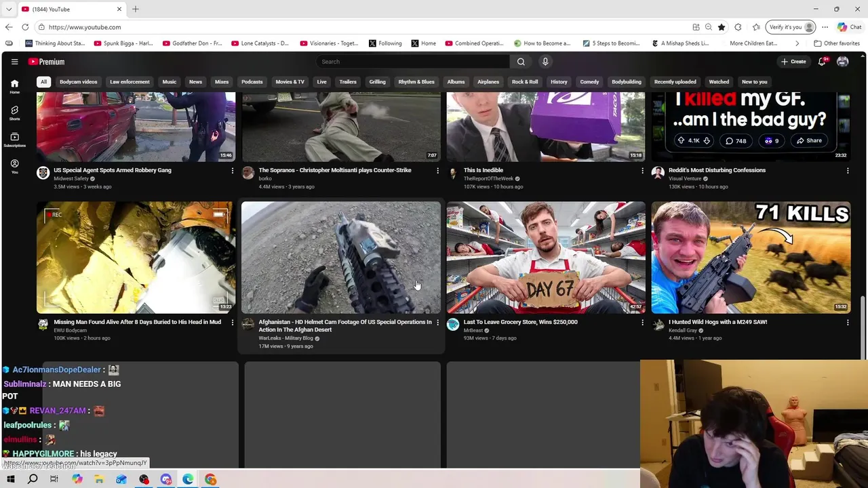Image resolution: width=868 pixels, height=488 pixels.
Task: Click the YouTube Premium logo
Action: pyautogui.click(x=46, y=62)
